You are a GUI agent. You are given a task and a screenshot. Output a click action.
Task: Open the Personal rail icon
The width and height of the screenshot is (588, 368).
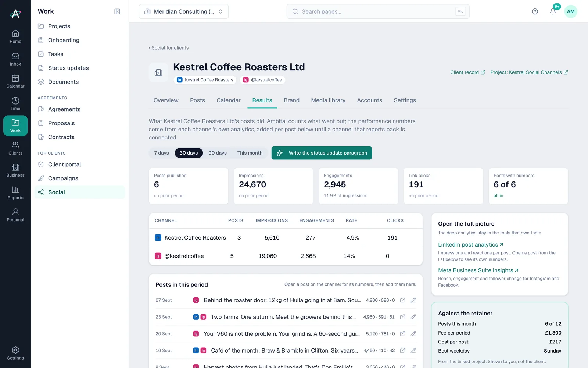tap(15, 215)
